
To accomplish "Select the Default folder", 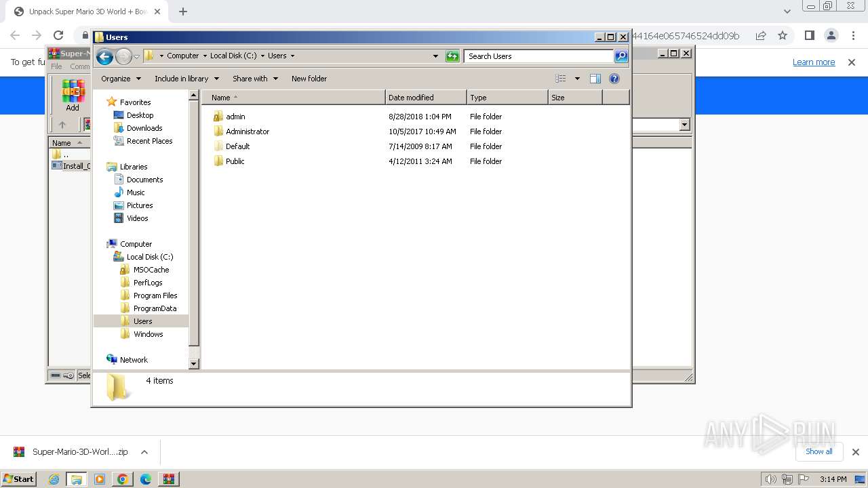I will tap(237, 146).
